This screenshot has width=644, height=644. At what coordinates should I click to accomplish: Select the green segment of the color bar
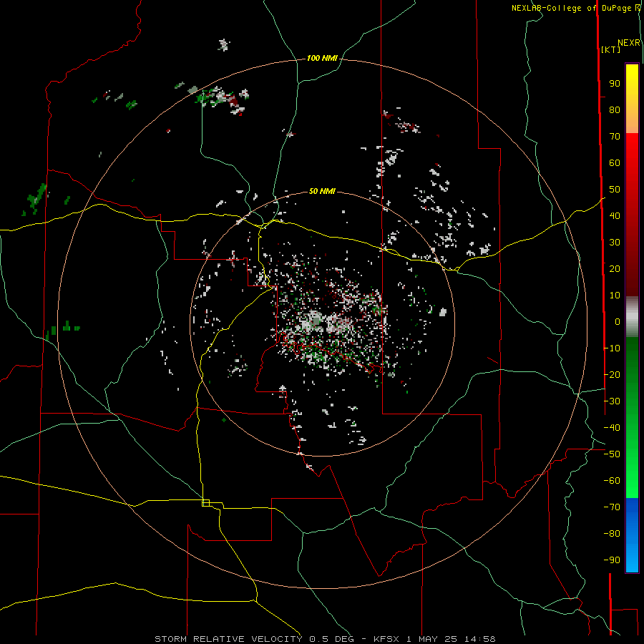click(x=632, y=418)
